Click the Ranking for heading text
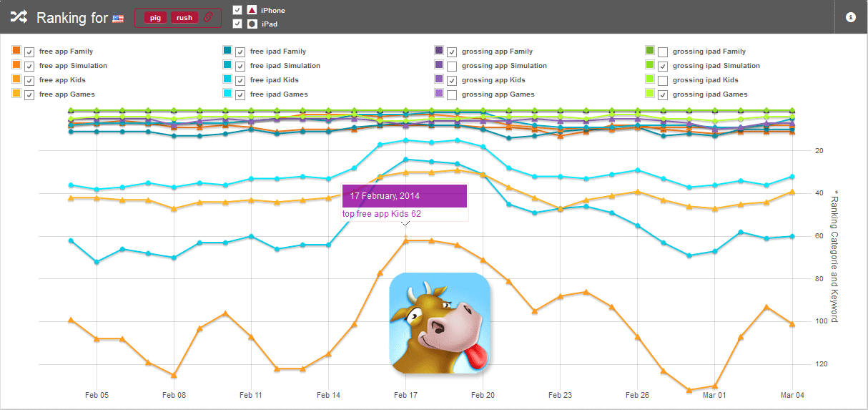This screenshot has width=868, height=410. point(71,18)
